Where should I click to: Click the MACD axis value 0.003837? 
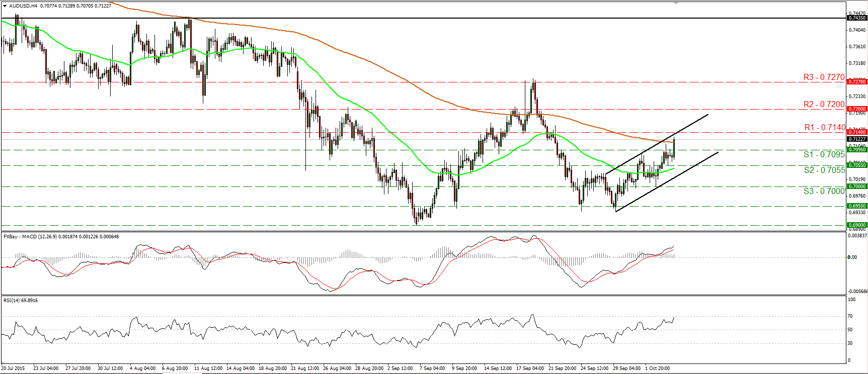click(x=857, y=235)
